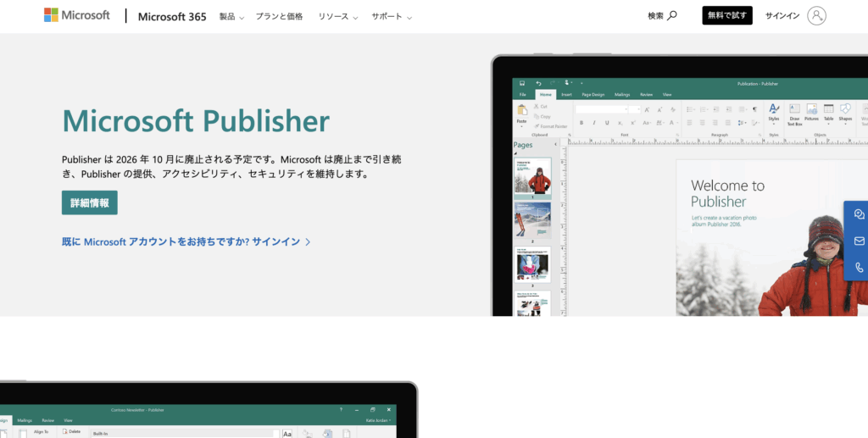Screen dimensions: 868x438
Task: Select the Insert tab in the Publisher ribbon
Action: 566,95
